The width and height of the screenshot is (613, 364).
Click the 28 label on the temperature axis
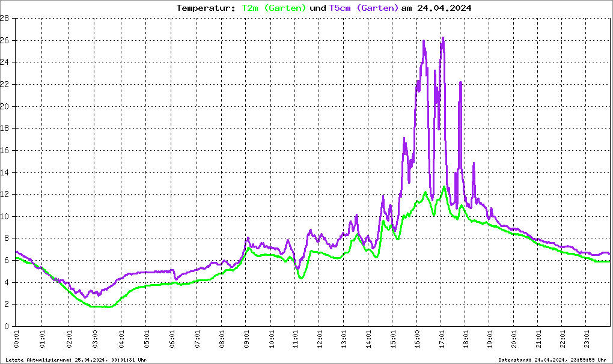[4, 19]
